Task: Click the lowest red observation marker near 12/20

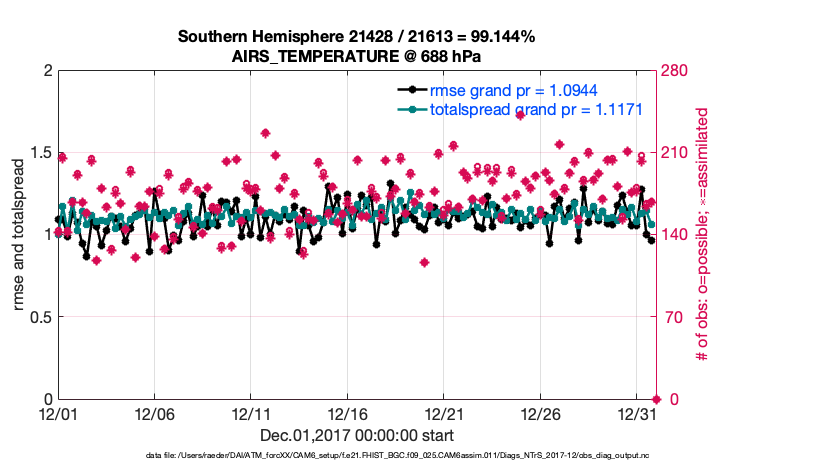Action: (x=425, y=262)
